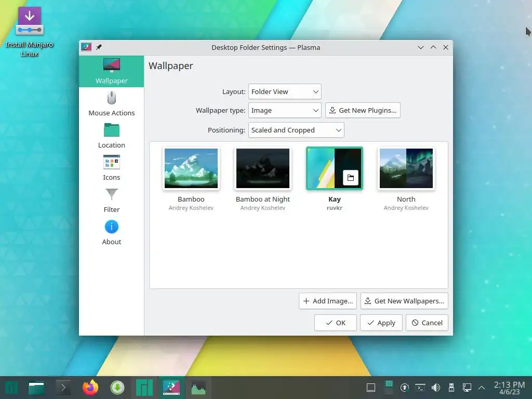Cancel the settings dialog
Image resolution: width=532 pixels, height=399 pixels.
tap(427, 323)
